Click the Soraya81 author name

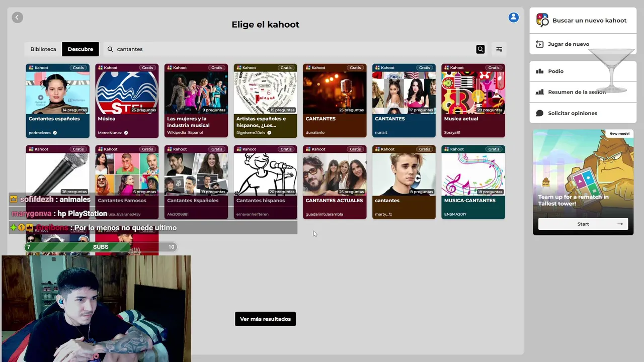coord(452,133)
